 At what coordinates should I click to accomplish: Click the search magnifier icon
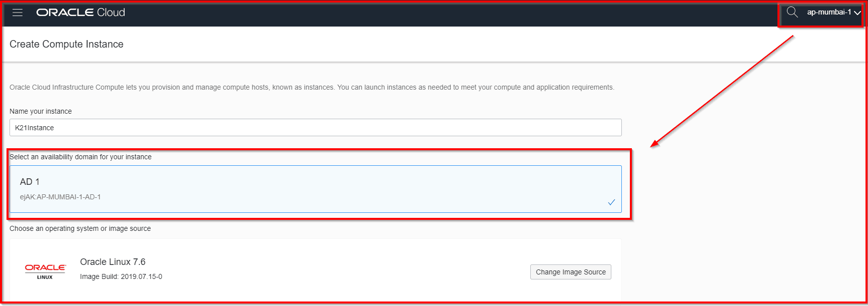click(x=792, y=13)
